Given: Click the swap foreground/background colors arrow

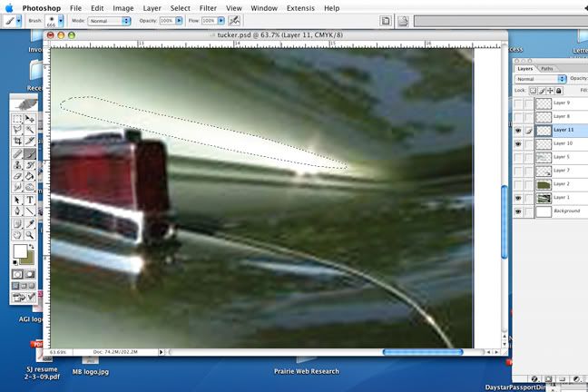Looking at the screenshot, I should click(32, 247).
